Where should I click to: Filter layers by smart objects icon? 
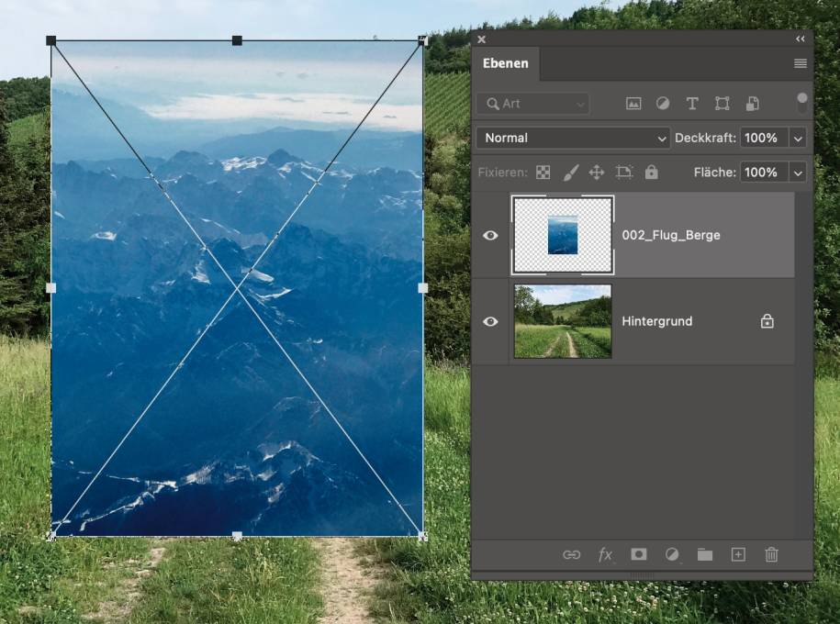tap(752, 104)
